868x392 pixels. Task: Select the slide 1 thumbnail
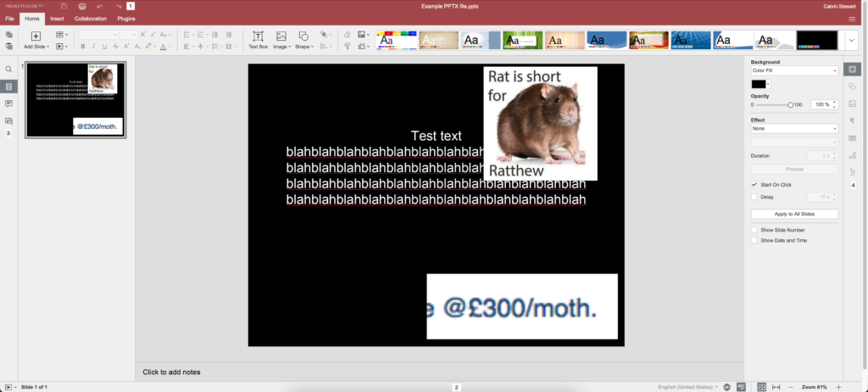(75, 100)
